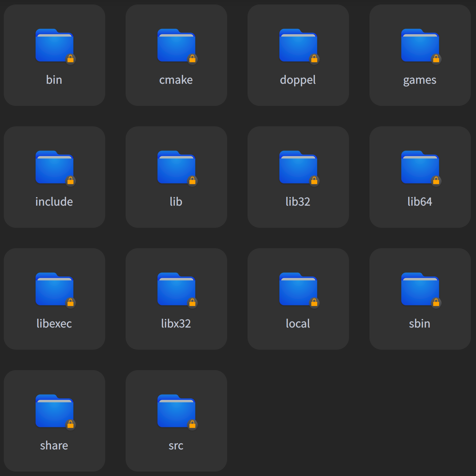Select the cmake folder icon
This screenshot has height=476, width=476.
click(176, 45)
